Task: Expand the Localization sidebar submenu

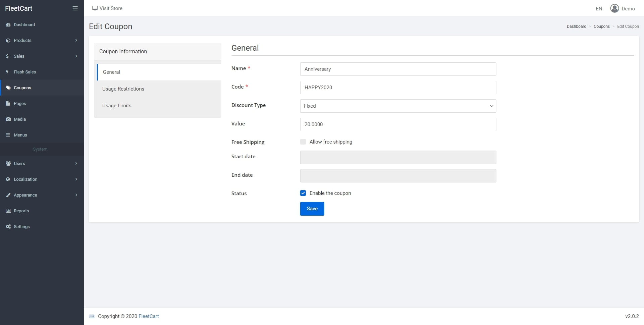Action: [76, 179]
